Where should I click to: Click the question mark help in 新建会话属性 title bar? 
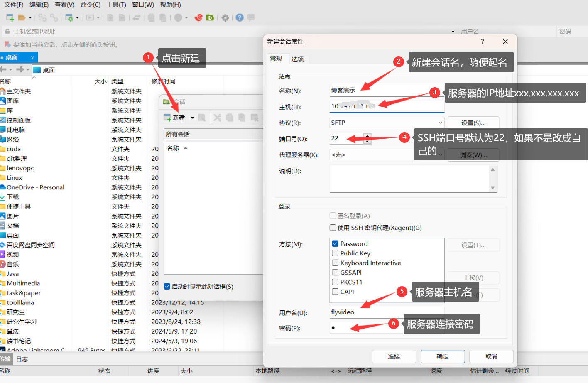click(x=482, y=42)
